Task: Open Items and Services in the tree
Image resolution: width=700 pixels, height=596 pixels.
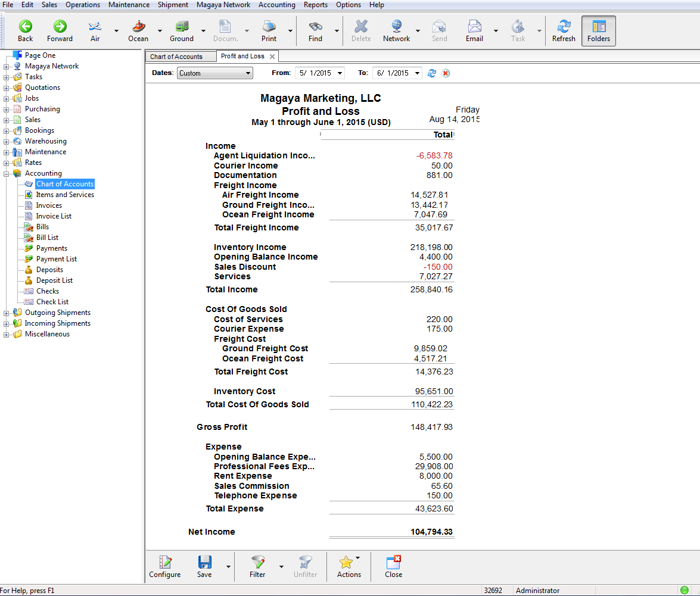Action: pyautogui.click(x=65, y=195)
